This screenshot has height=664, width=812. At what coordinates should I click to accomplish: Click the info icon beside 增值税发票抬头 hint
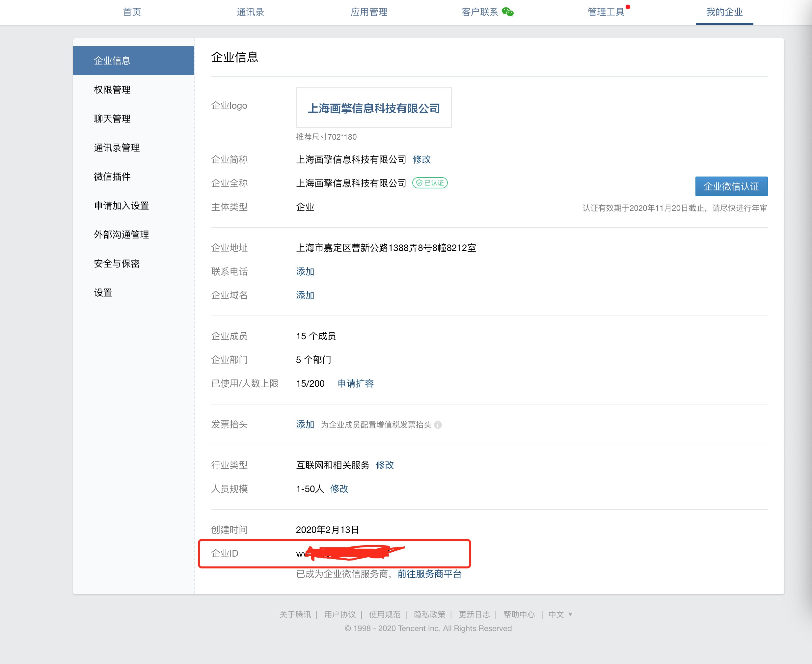pos(438,425)
